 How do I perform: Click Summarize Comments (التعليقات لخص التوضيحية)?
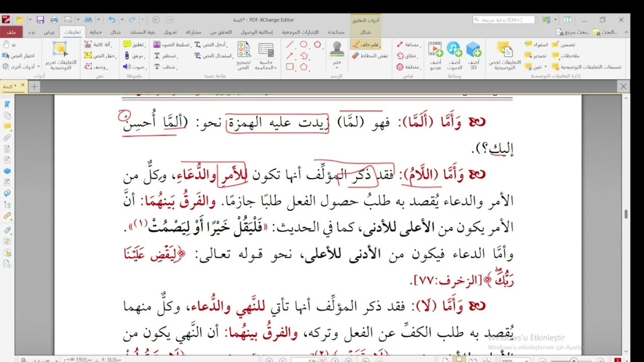(x=504, y=55)
